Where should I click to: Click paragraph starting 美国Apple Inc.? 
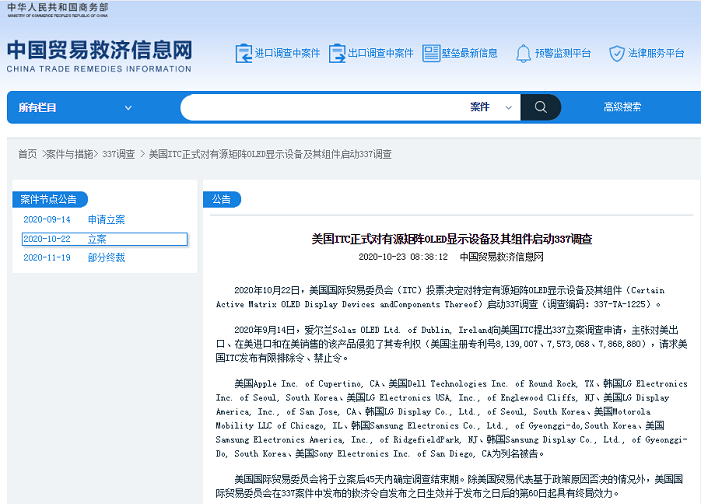click(x=452, y=419)
